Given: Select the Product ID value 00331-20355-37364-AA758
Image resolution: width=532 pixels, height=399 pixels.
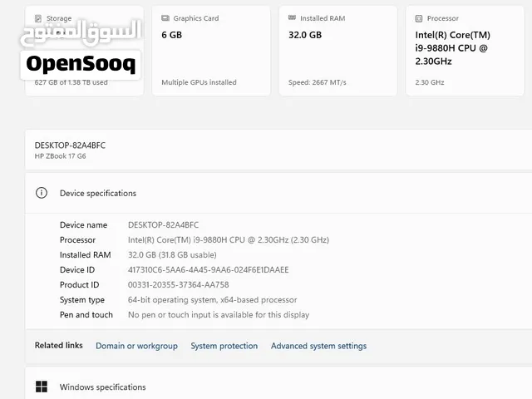Looking at the screenshot, I should pos(178,284).
